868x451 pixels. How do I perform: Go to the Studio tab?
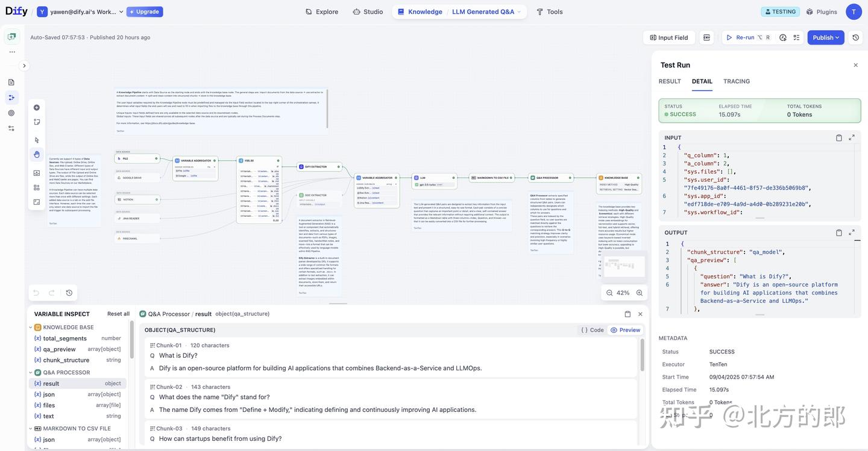pos(368,11)
